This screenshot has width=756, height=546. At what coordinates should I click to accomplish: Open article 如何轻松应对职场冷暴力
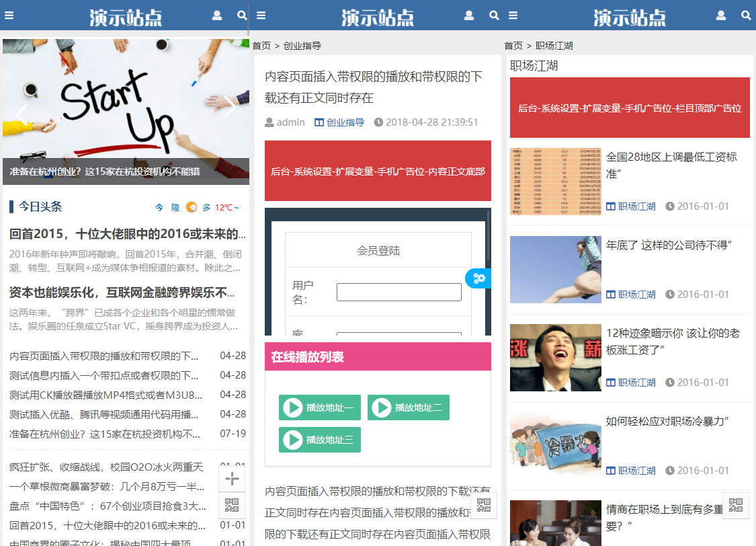tap(667, 421)
